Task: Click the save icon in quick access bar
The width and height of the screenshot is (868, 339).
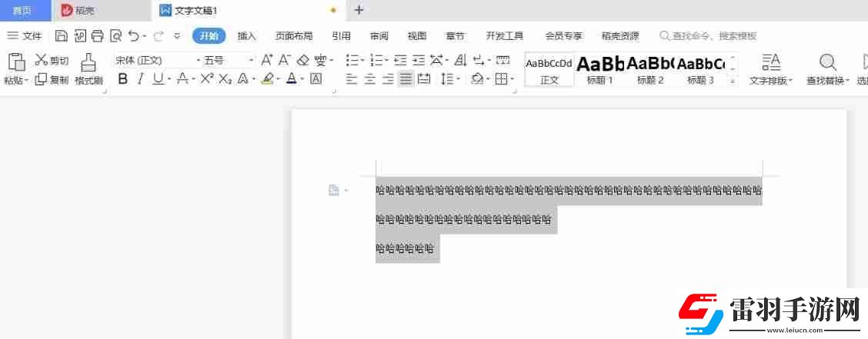Action: 61,35
